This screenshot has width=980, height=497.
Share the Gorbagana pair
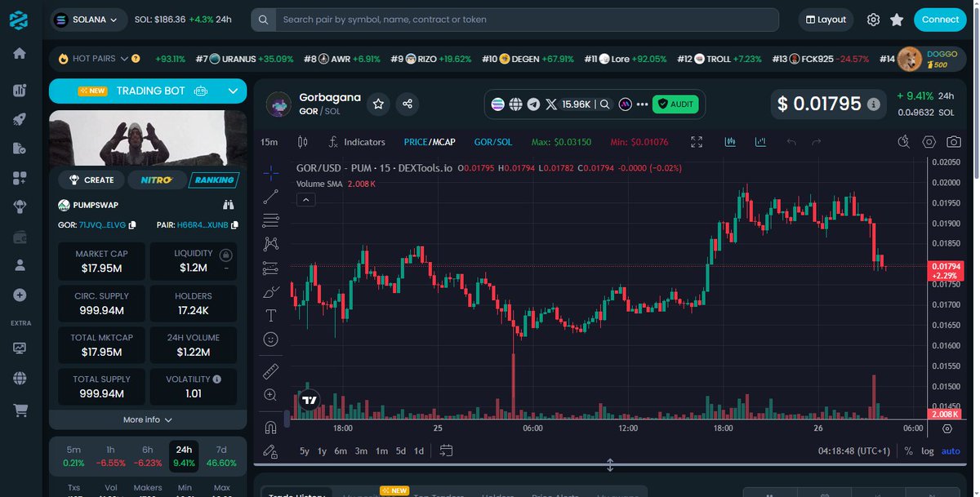tap(408, 104)
